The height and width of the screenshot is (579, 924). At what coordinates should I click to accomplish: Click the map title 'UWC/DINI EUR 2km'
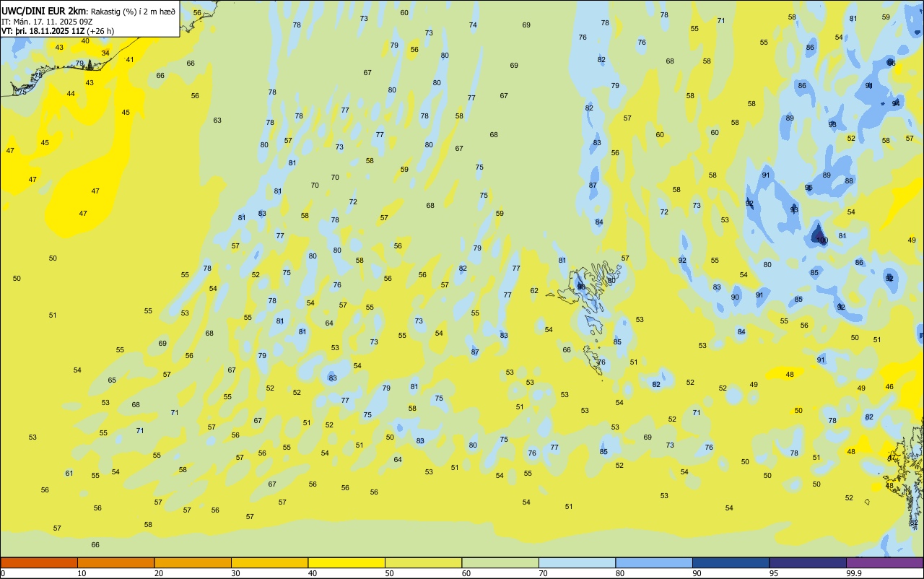tap(43, 11)
